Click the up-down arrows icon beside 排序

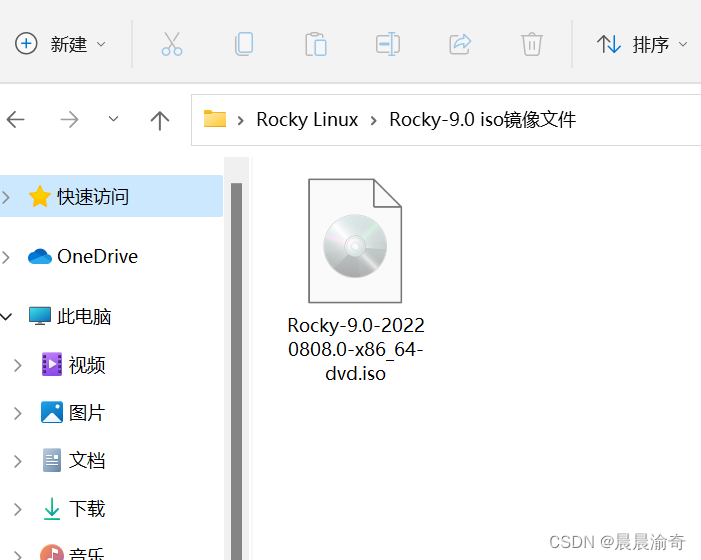609,44
